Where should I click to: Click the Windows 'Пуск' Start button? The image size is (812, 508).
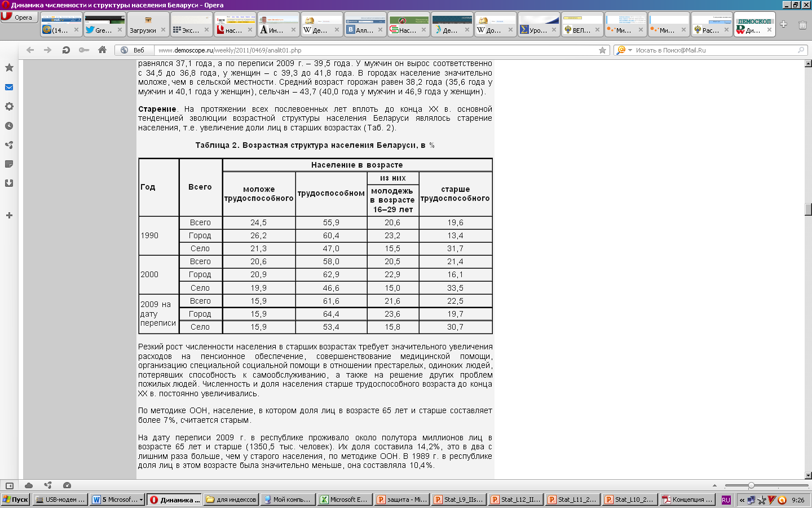15,500
